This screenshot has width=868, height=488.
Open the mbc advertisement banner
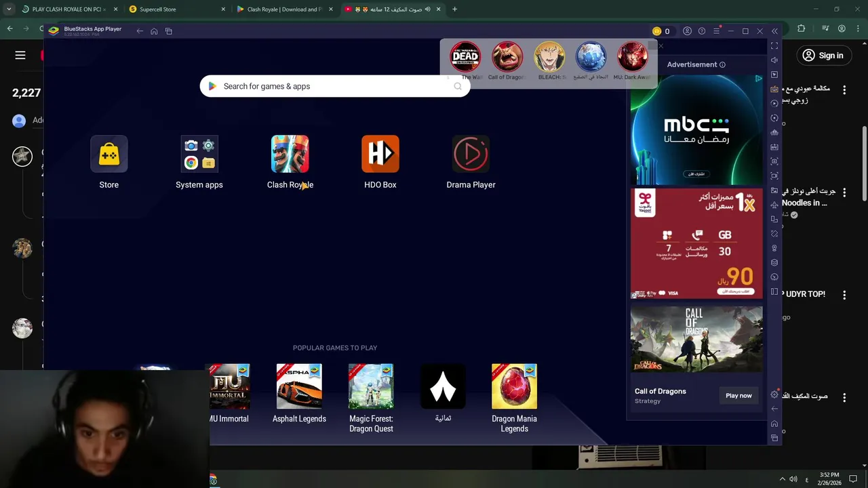[x=696, y=129]
